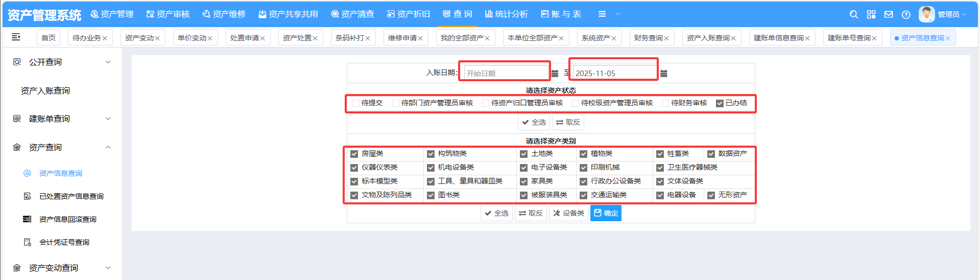Open the mail envelope icon
This screenshot has width=980, height=280.
click(x=889, y=15)
